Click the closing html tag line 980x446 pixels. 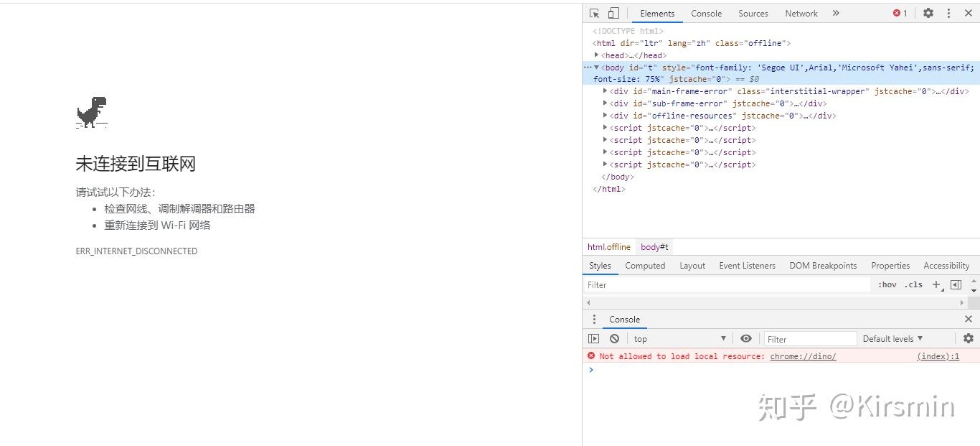pyautogui.click(x=608, y=189)
